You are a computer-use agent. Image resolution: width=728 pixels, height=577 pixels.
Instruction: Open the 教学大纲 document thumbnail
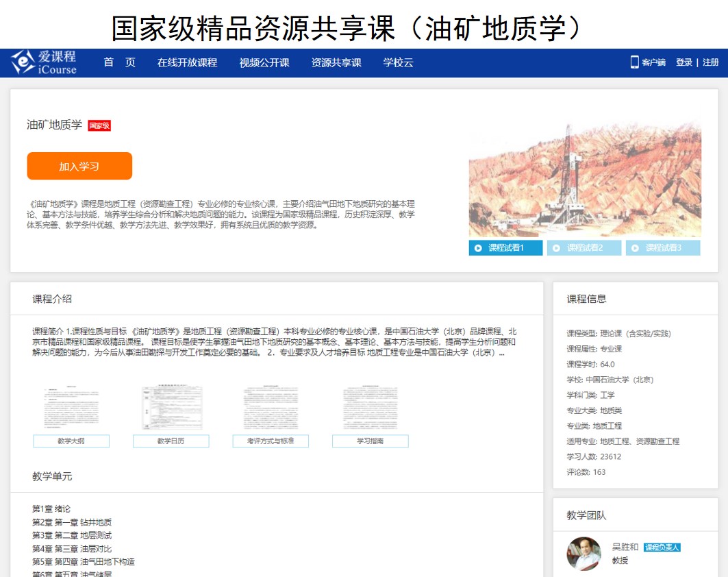tap(71, 409)
